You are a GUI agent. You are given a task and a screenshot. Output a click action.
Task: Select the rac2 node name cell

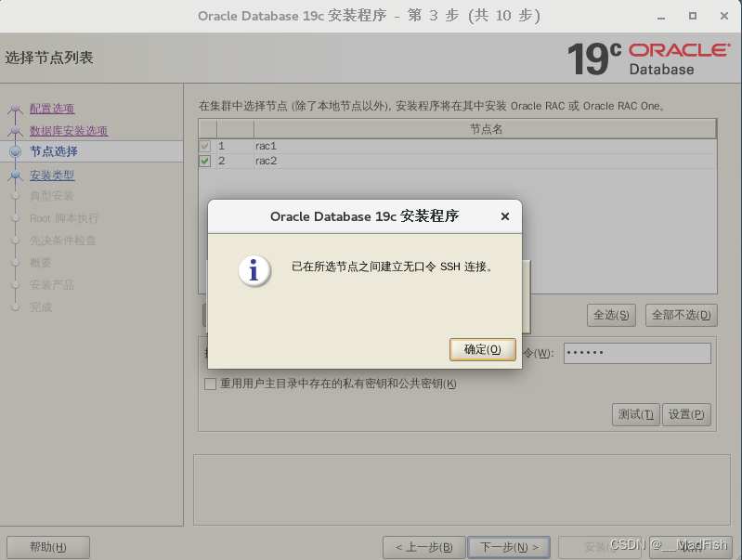click(486, 161)
